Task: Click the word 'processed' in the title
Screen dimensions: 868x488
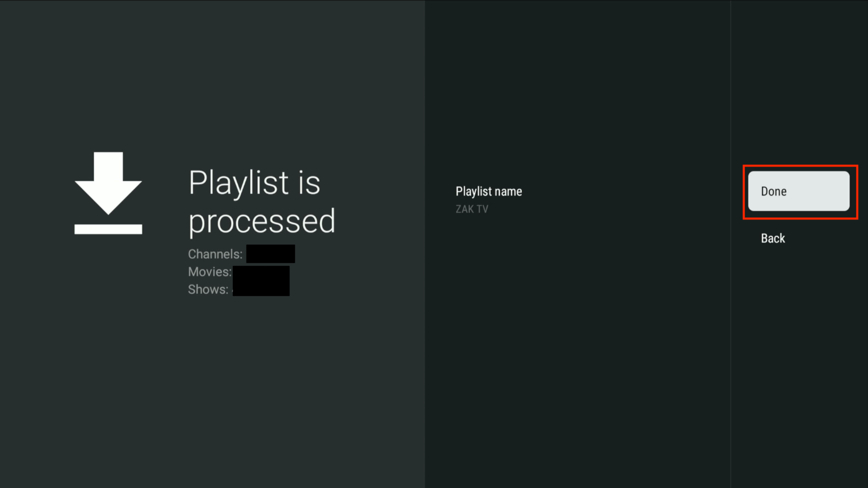Action: click(261, 221)
